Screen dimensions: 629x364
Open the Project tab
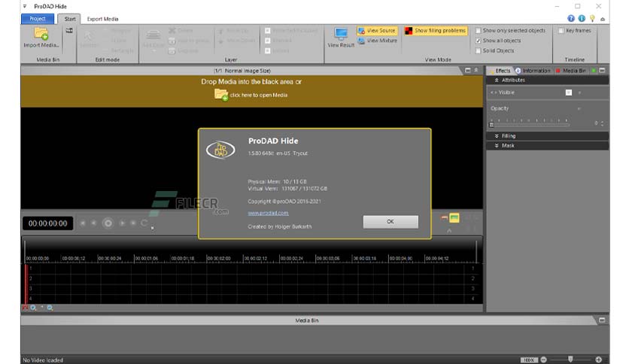(38, 19)
